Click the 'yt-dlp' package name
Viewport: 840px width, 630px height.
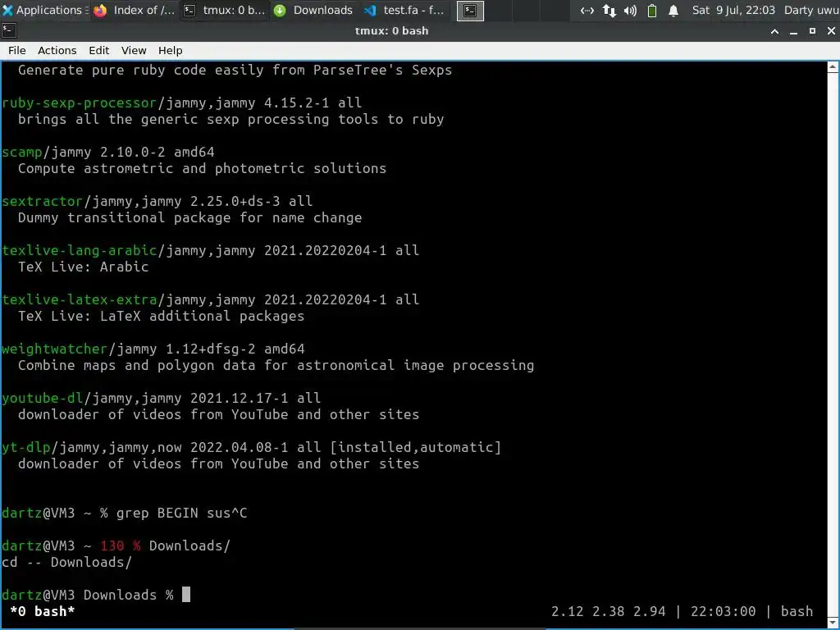click(x=26, y=447)
